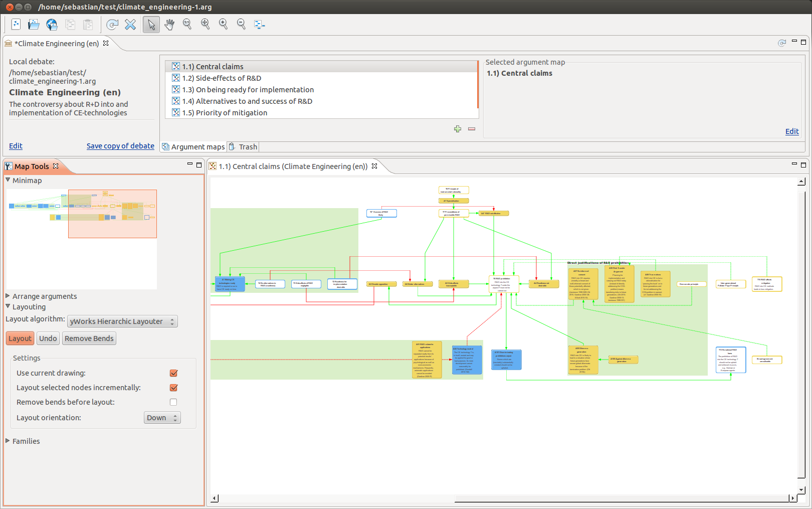Select the Map Tools tab
Viewport: 812px width, 509px height.
[x=32, y=166]
